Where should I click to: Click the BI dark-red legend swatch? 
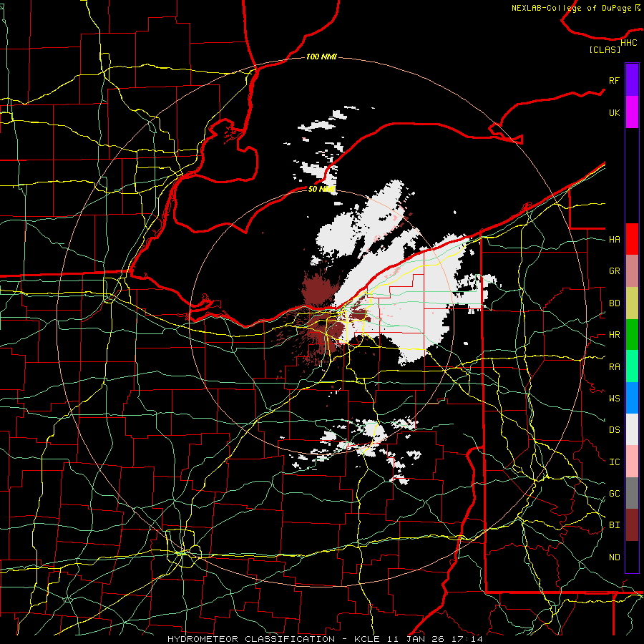coord(632,525)
